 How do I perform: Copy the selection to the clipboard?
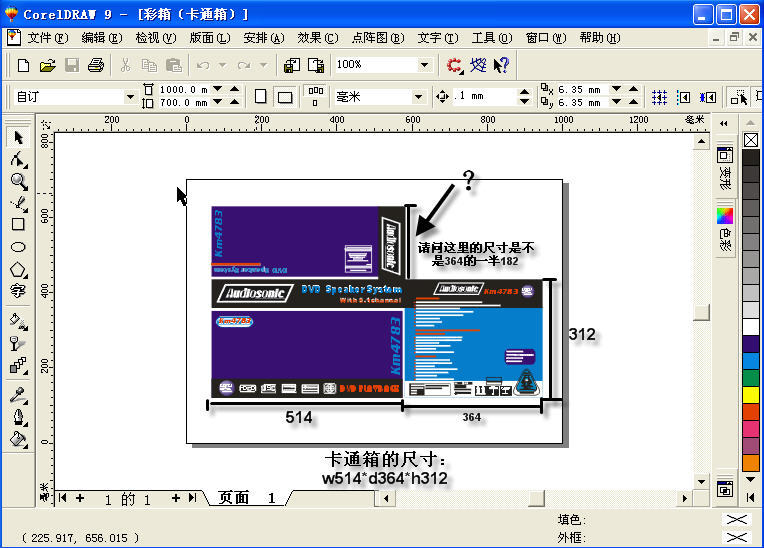[149, 65]
